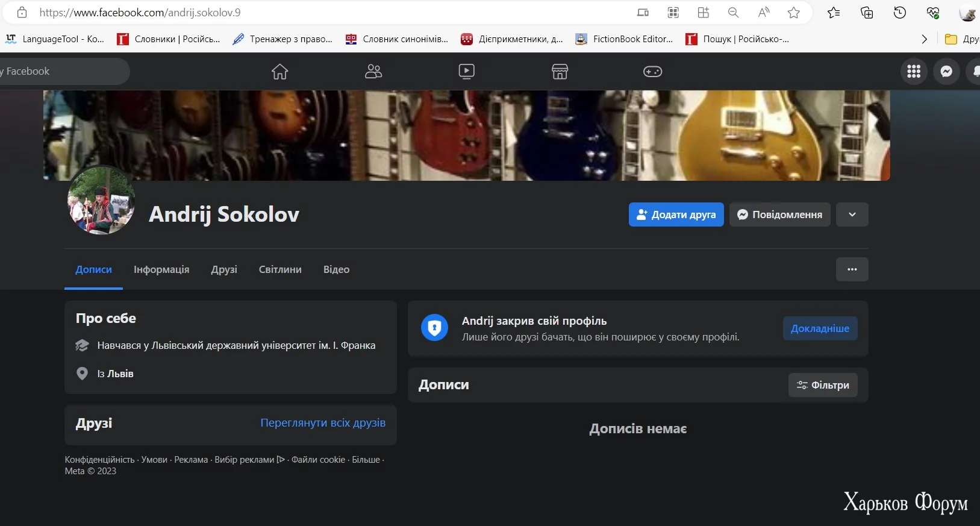Open Friends icon in Facebook top bar
980x526 pixels.
pos(373,71)
